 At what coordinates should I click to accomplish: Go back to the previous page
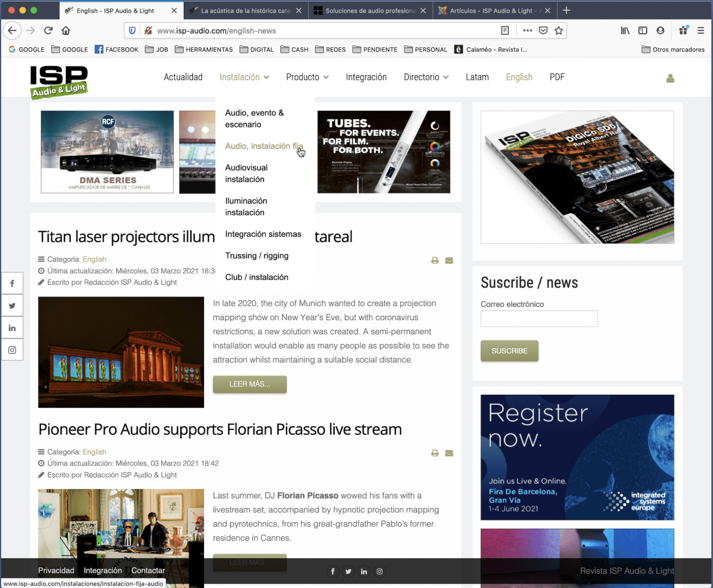pos(13,30)
